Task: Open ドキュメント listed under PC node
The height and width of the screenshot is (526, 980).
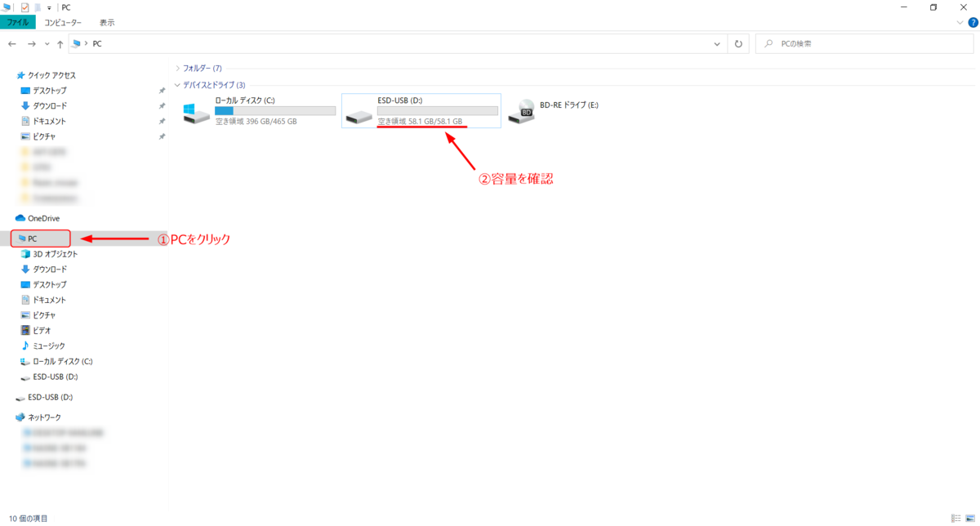Action: [x=44, y=300]
